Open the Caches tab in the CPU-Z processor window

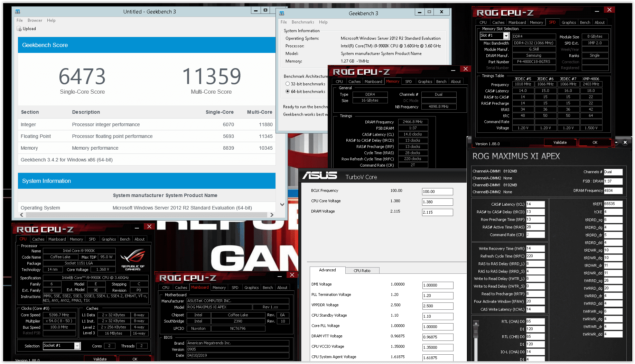38,239
